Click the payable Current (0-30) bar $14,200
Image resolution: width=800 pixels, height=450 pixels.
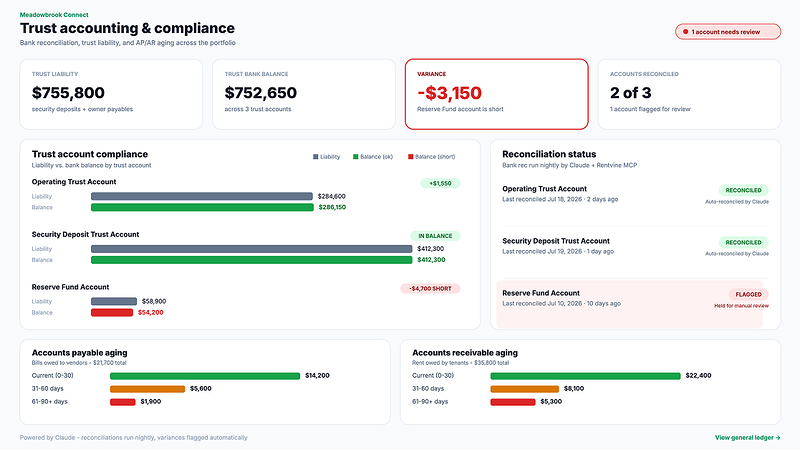pos(205,376)
